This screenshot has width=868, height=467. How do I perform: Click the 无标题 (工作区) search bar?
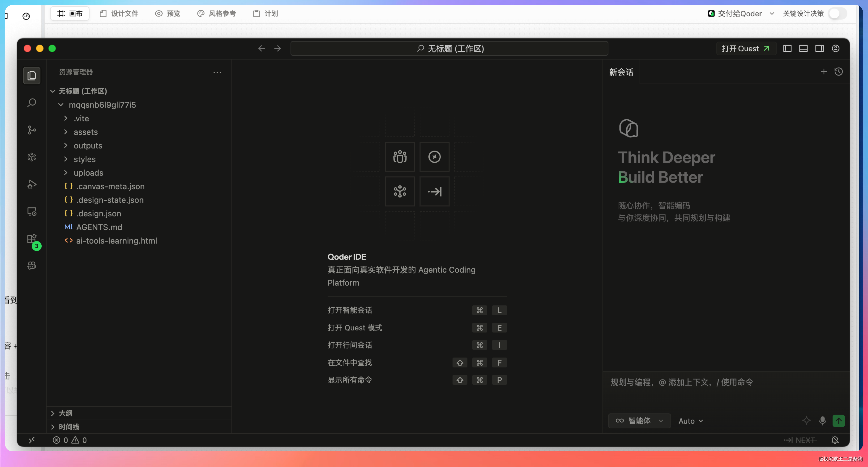coord(449,48)
